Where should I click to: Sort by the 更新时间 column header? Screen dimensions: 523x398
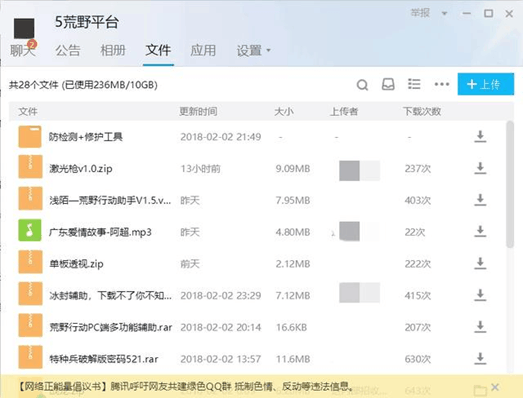pyautogui.click(x=198, y=111)
